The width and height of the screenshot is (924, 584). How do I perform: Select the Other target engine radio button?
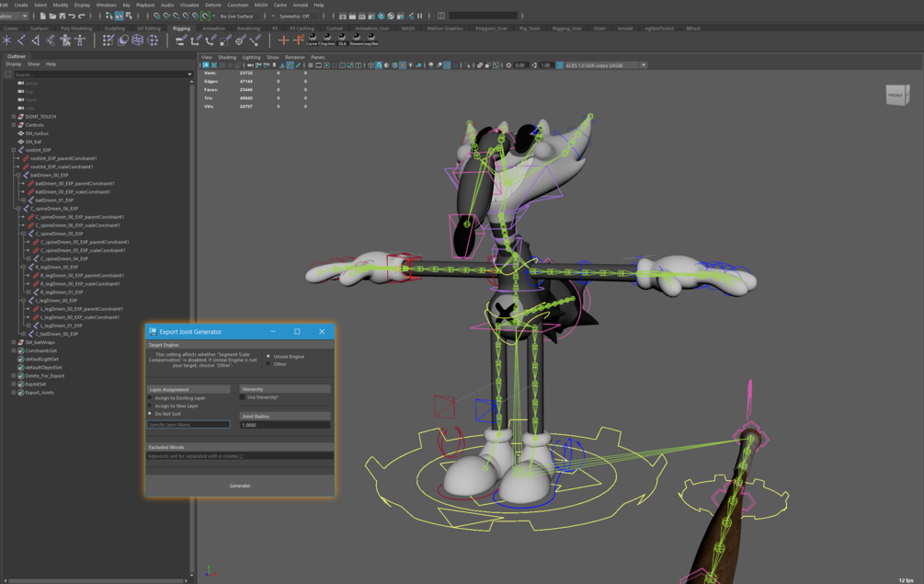point(268,363)
